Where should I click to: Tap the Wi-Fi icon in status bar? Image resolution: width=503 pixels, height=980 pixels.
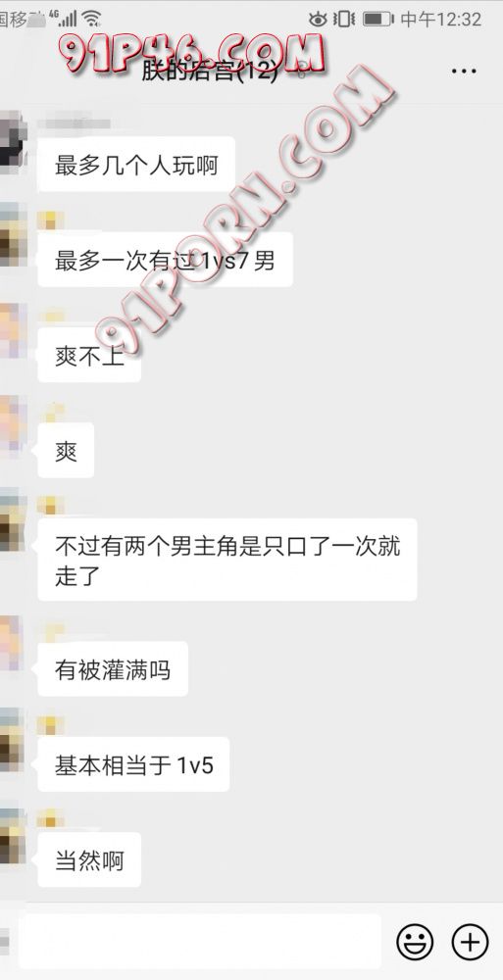pos(92,18)
